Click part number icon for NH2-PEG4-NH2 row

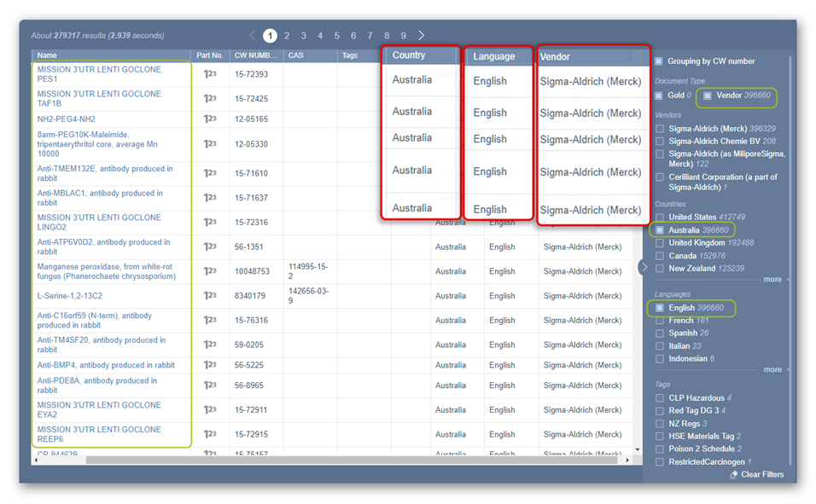[x=209, y=119]
